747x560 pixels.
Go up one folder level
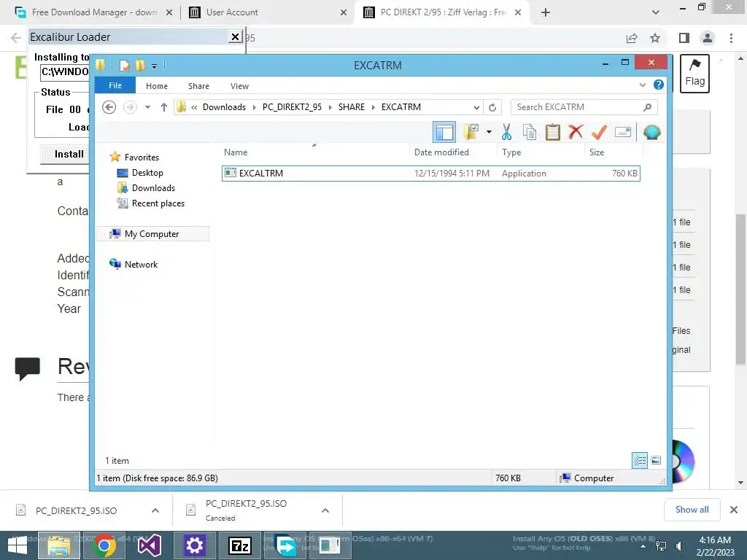[x=164, y=107]
